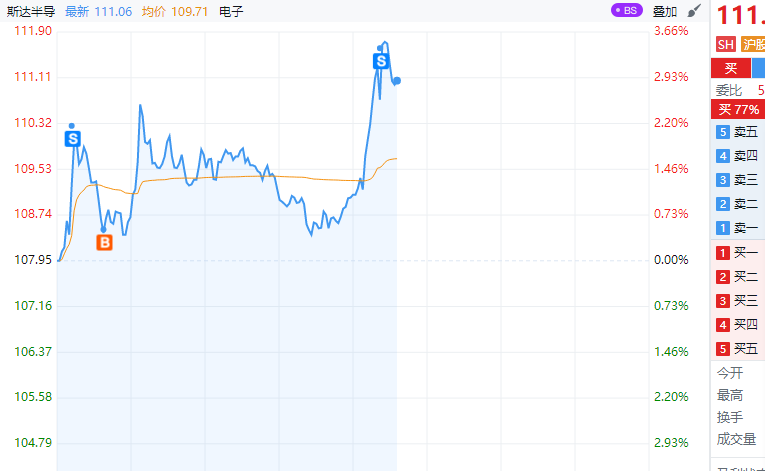Click the paintbrush drawing tool icon
The width and height of the screenshot is (765, 471).
pyautogui.click(x=694, y=11)
